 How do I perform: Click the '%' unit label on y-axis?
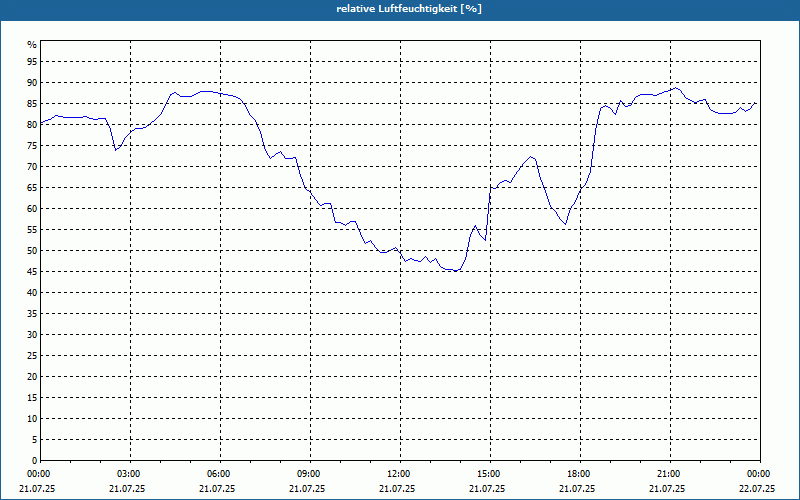pos(32,45)
